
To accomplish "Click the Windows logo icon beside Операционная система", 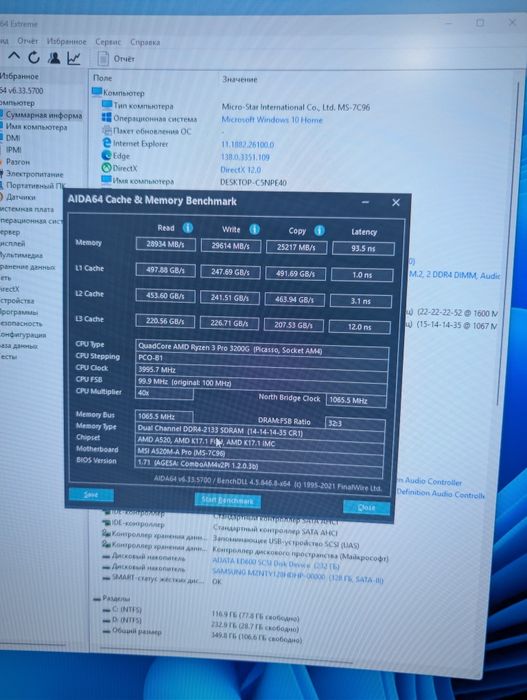I will [x=106, y=117].
